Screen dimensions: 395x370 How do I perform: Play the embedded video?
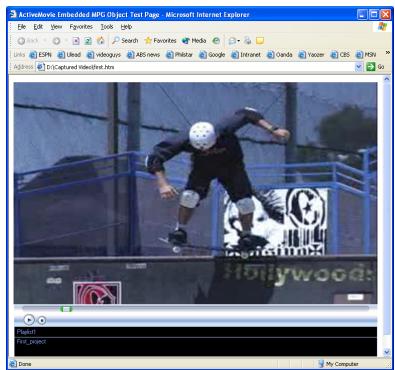point(29,320)
